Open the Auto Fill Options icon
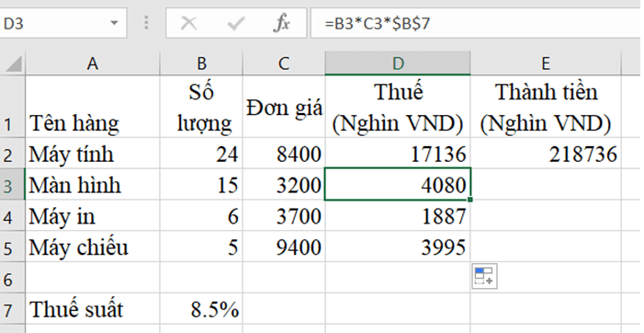 coord(485,276)
